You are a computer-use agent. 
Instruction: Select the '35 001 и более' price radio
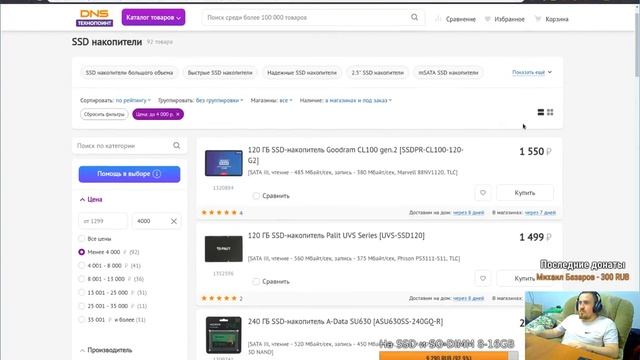coord(82,320)
